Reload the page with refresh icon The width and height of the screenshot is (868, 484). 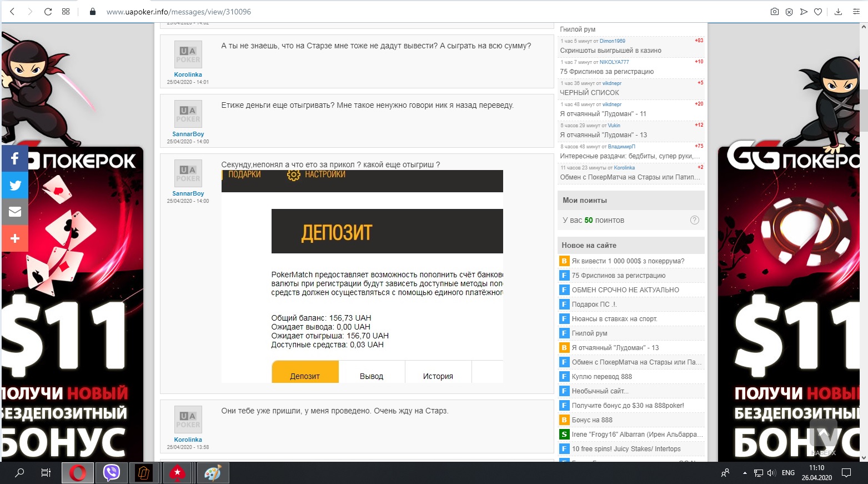point(48,11)
